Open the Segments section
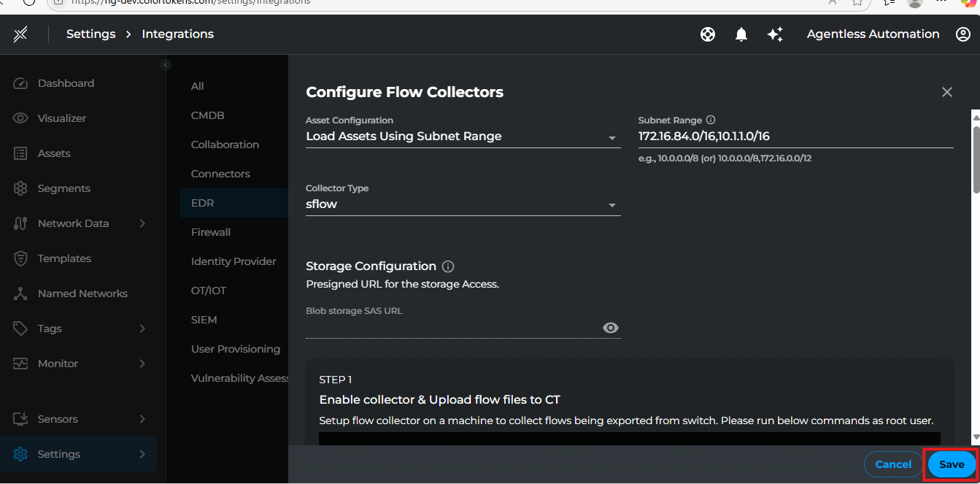This screenshot has height=484, width=980. click(x=65, y=188)
